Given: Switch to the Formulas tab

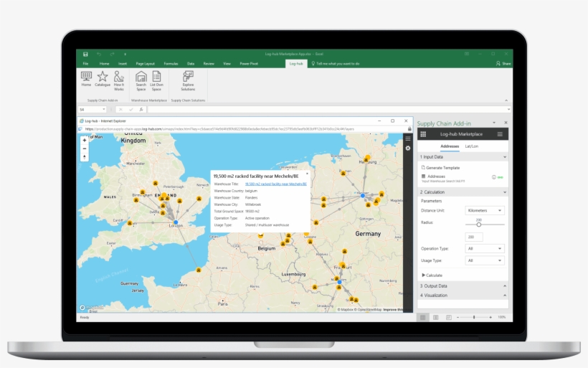Looking at the screenshot, I should [171, 63].
